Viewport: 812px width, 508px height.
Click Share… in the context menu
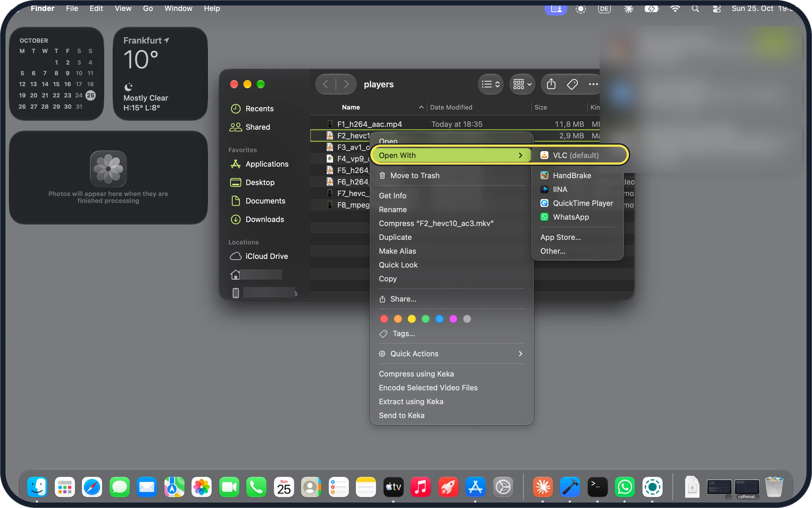pyautogui.click(x=451, y=299)
